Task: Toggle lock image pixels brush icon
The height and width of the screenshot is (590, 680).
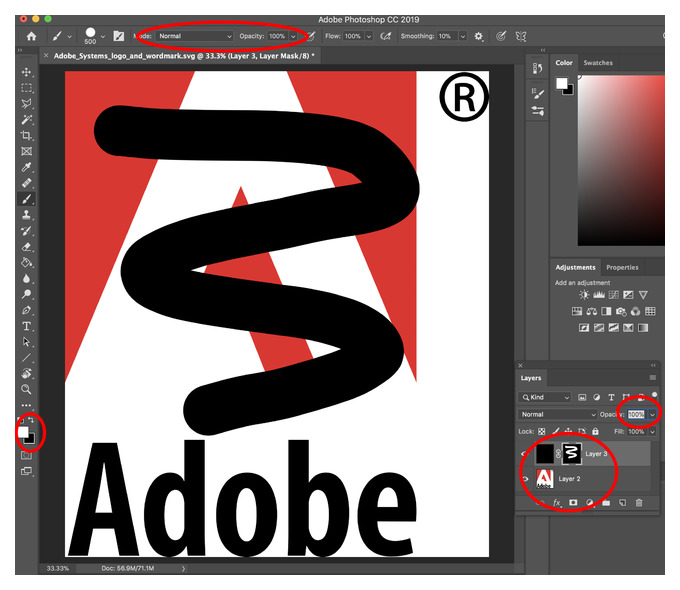Action: pyautogui.click(x=556, y=432)
